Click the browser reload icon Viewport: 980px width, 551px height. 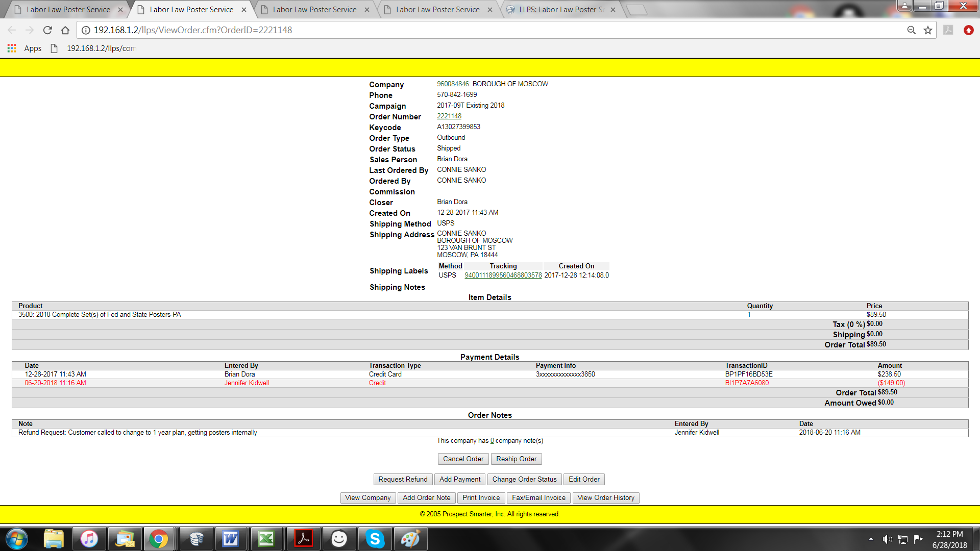pos(47,30)
